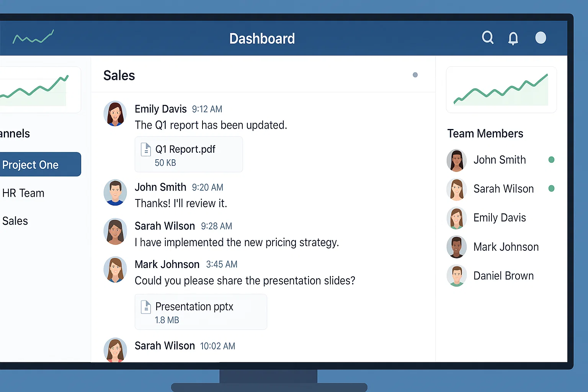The width and height of the screenshot is (588, 392).
Task: Click John Smith's avatar in chat message
Action: coord(115,192)
